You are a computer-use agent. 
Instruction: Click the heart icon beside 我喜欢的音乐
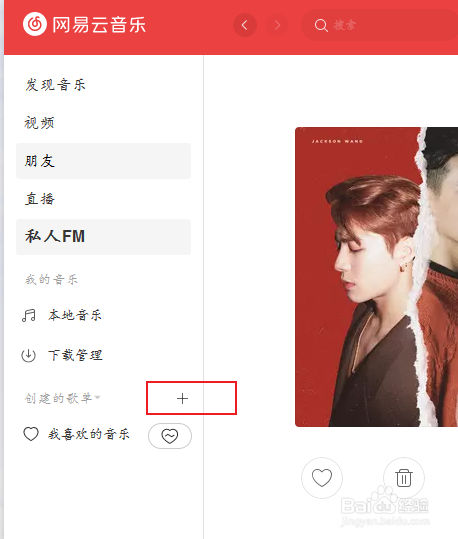pos(31,434)
